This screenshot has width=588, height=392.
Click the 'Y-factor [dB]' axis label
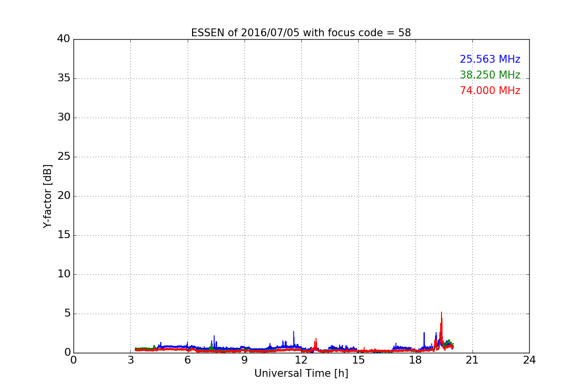coord(48,196)
